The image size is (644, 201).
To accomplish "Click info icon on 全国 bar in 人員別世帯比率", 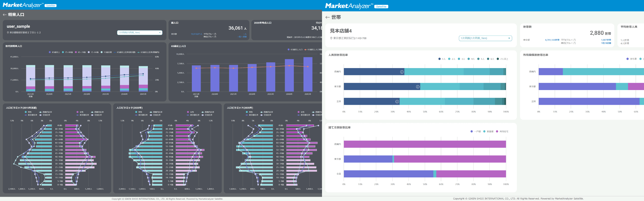I will [397, 102].
